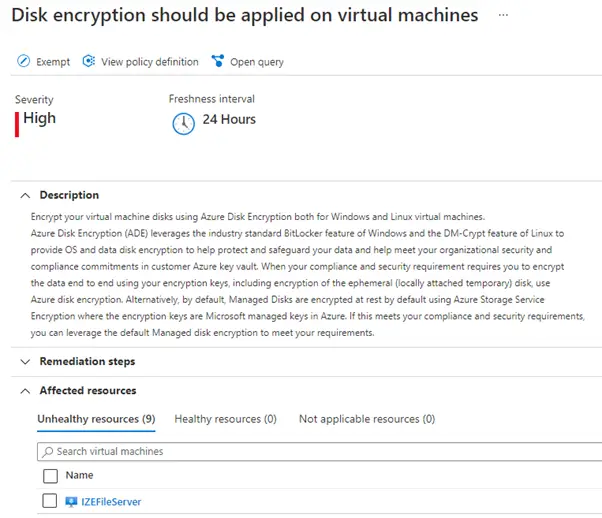
Task: Click the IZEFileServer virtual machine icon
Action: (x=71, y=502)
